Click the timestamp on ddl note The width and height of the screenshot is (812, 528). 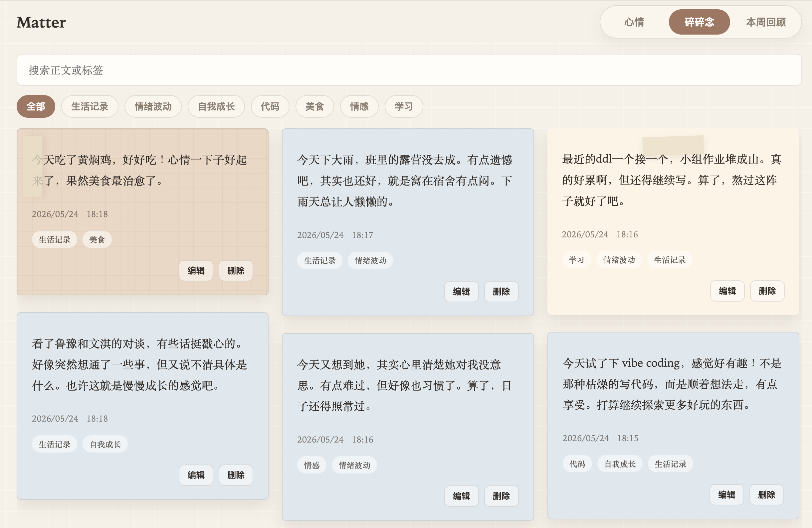(x=600, y=234)
